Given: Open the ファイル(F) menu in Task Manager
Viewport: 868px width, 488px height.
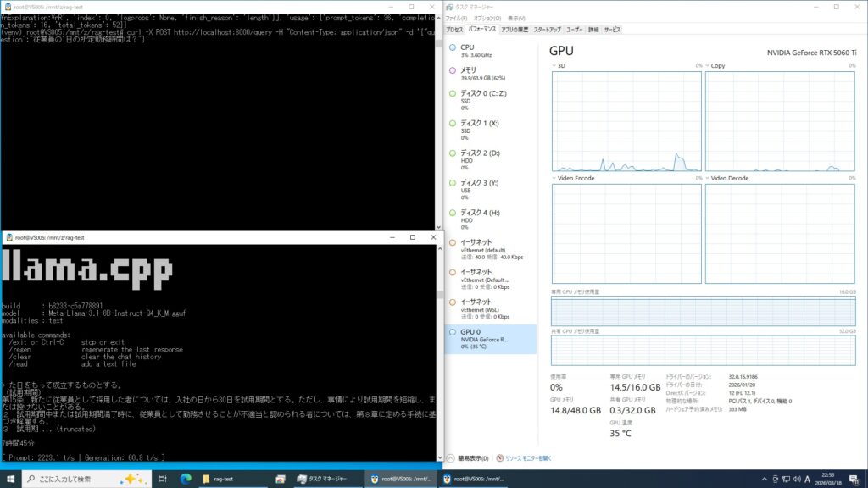Looking at the screenshot, I should [x=456, y=18].
